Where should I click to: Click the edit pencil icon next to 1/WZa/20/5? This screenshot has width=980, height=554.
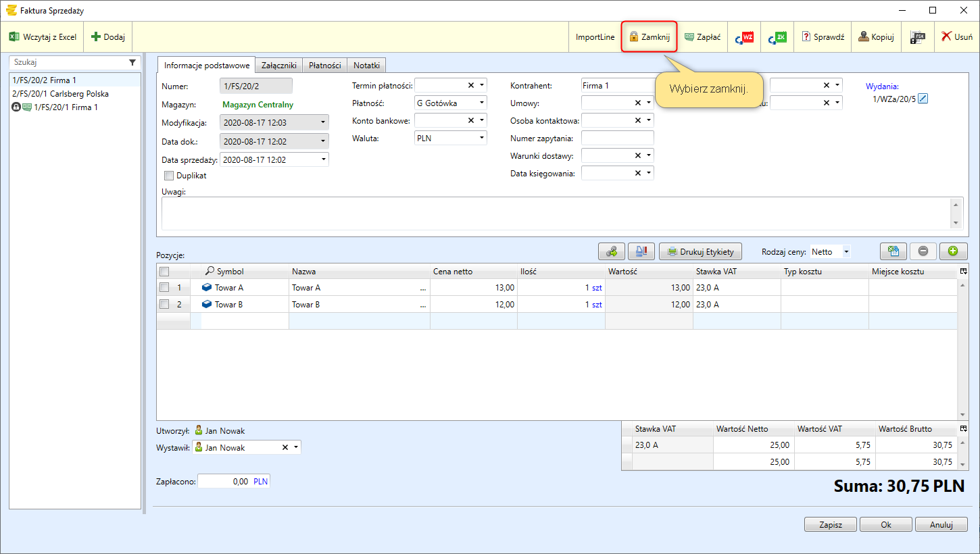[x=923, y=99]
